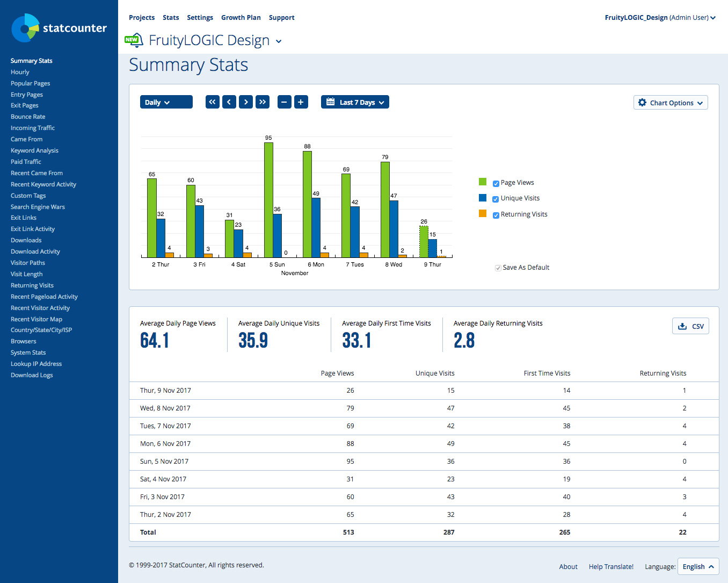The height and width of the screenshot is (583, 728).
Task: Open Downloads in sidebar
Action: click(26, 240)
